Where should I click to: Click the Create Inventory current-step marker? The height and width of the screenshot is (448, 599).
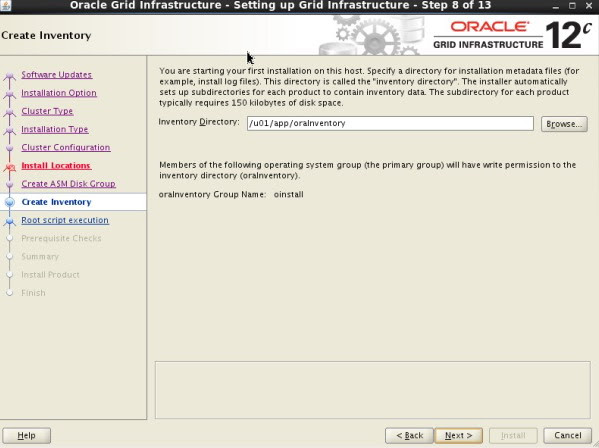pyautogui.click(x=10, y=202)
